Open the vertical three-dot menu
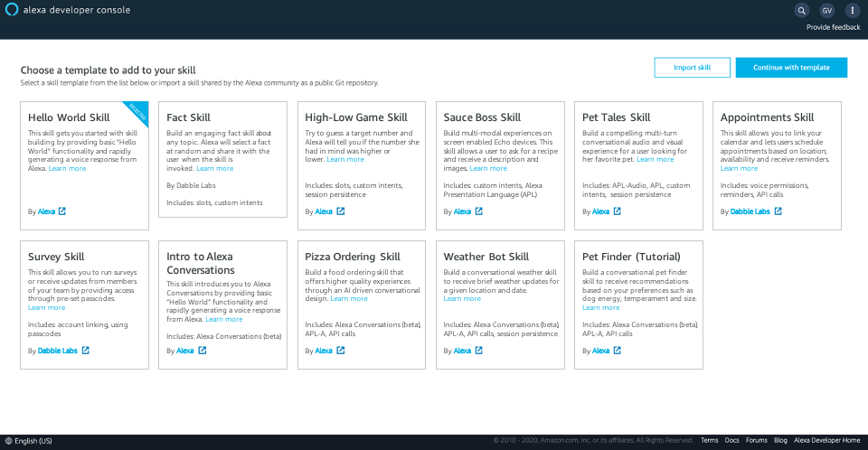The height and width of the screenshot is (450, 868). [x=853, y=10]
